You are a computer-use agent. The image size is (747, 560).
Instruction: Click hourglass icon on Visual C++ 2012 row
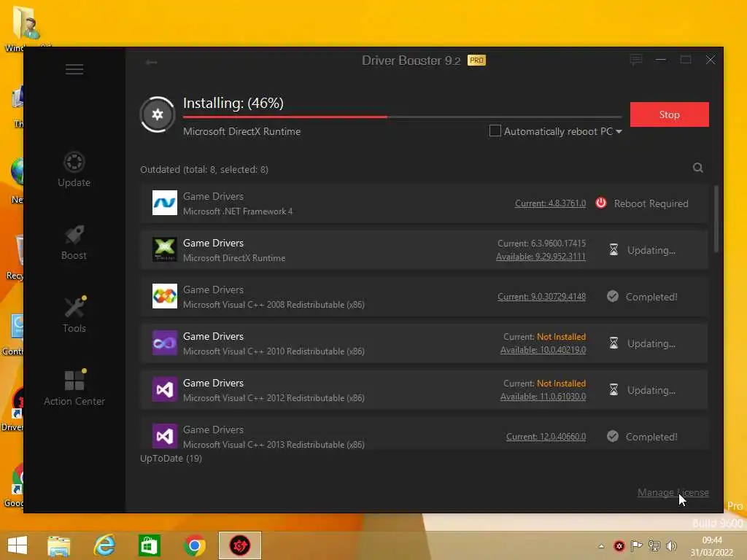tap(614, 389)
